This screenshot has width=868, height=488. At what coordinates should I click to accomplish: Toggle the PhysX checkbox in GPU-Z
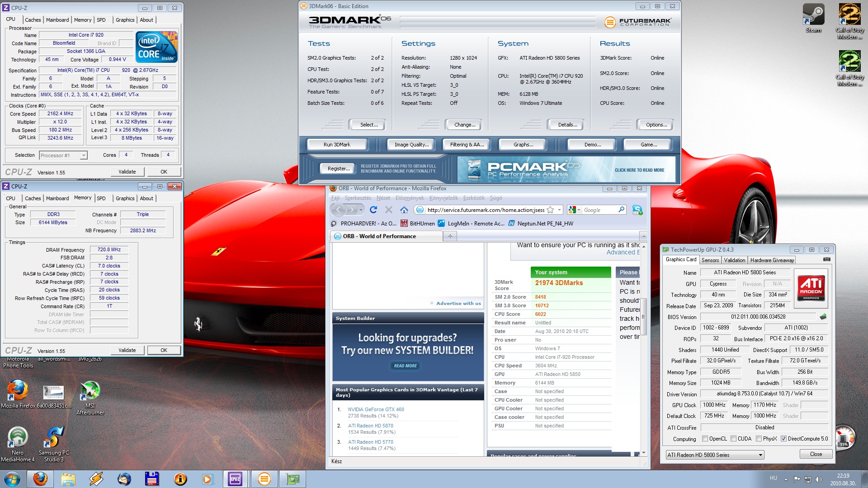pos(759,438)
